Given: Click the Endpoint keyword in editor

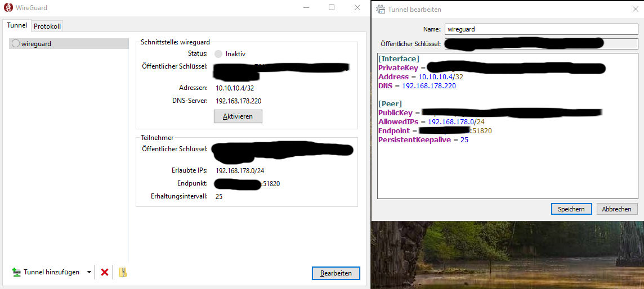Looking at the screenshot, I should [x=394, y=131].
